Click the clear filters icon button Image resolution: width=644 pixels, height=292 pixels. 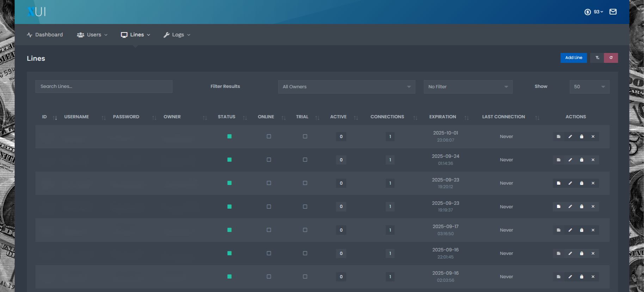click(597, 58)
